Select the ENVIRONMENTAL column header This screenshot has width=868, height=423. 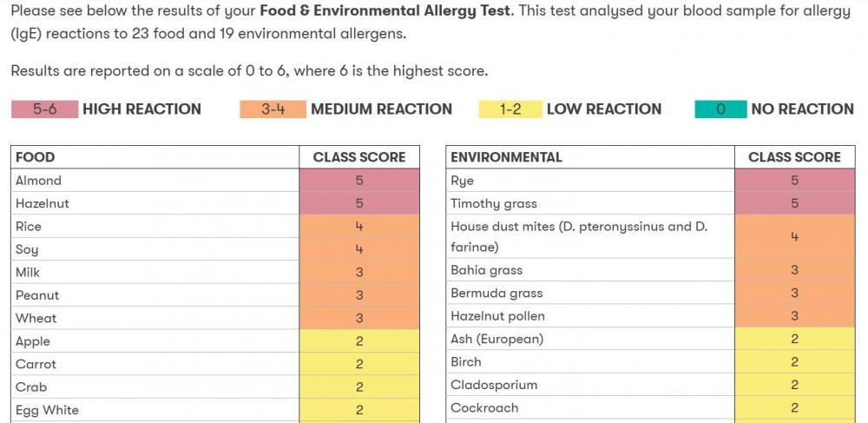click(x=590, y=157)
